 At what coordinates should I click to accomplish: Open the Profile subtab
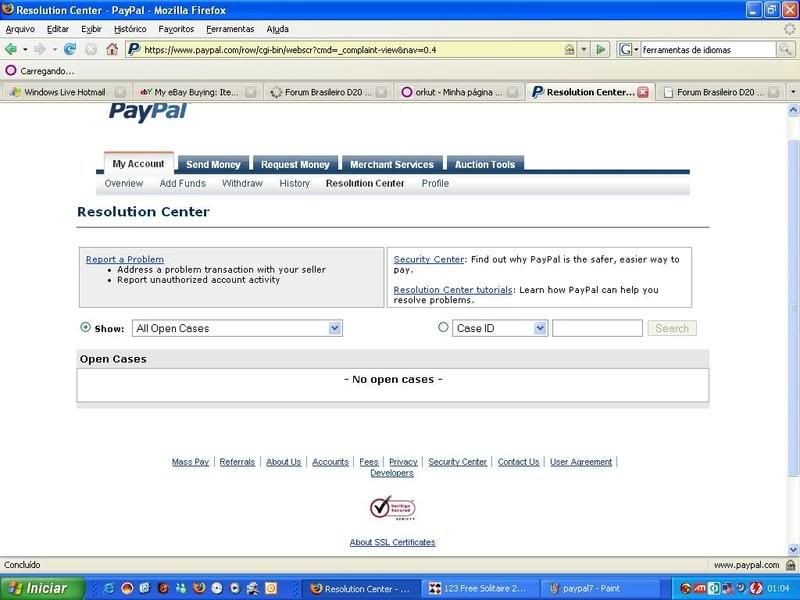pos(435,183)
